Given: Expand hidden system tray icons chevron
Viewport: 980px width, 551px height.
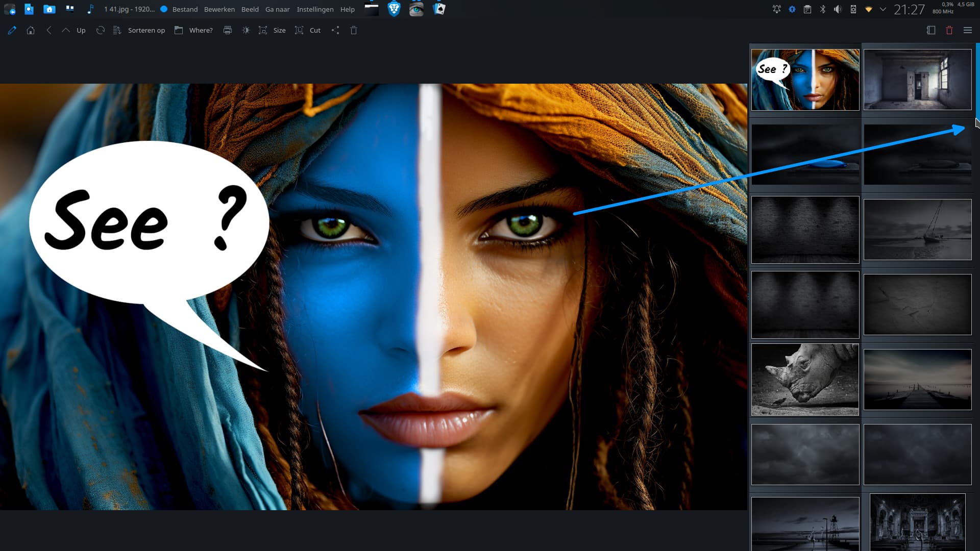Looking at the screenshot, I should (883, 9).
